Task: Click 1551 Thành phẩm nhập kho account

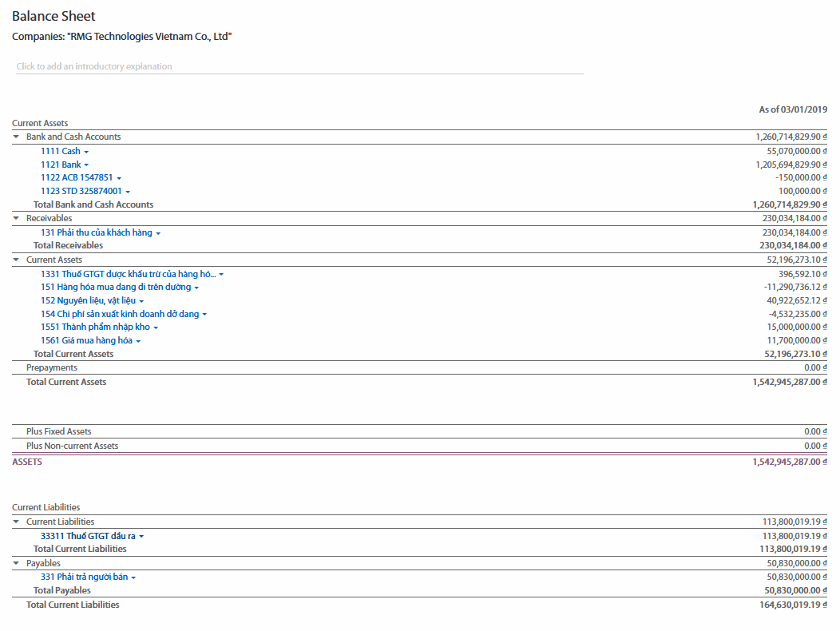Action: point(95,327)
